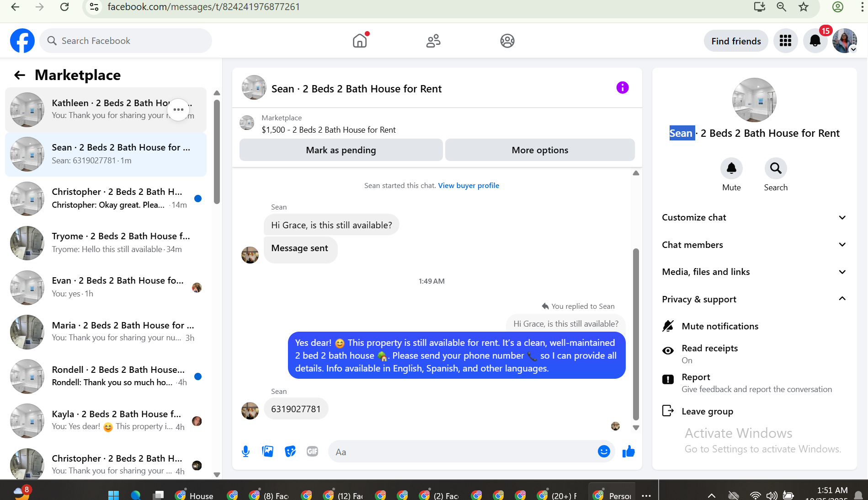Send a thumbs-up like
This screenshot has width=868, height=500.
(628, 452)
